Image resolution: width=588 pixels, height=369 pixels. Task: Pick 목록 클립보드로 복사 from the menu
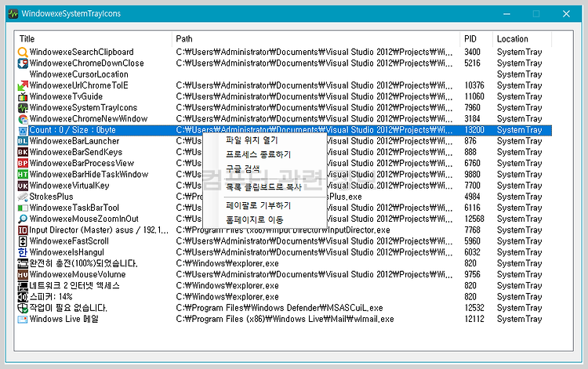click(263, 187)
